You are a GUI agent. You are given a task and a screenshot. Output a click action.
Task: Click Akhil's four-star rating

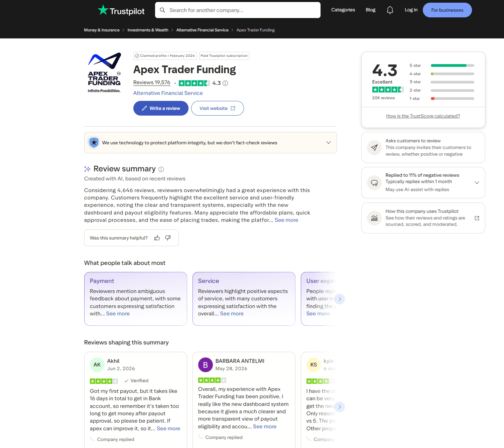[104, 381]
